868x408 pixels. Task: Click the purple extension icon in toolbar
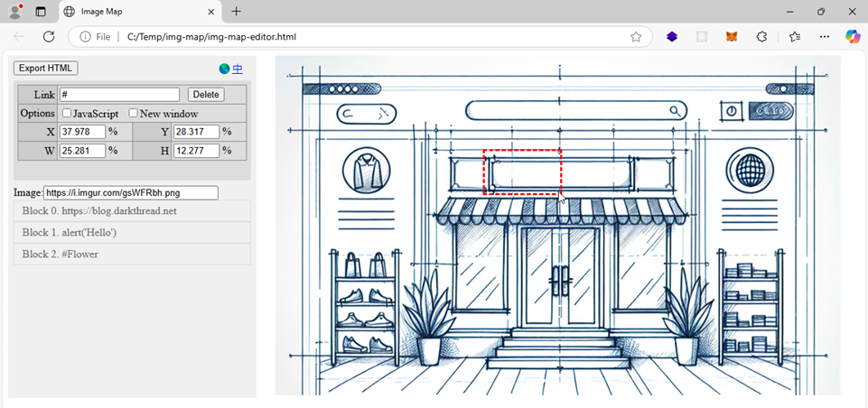[672, 37]
